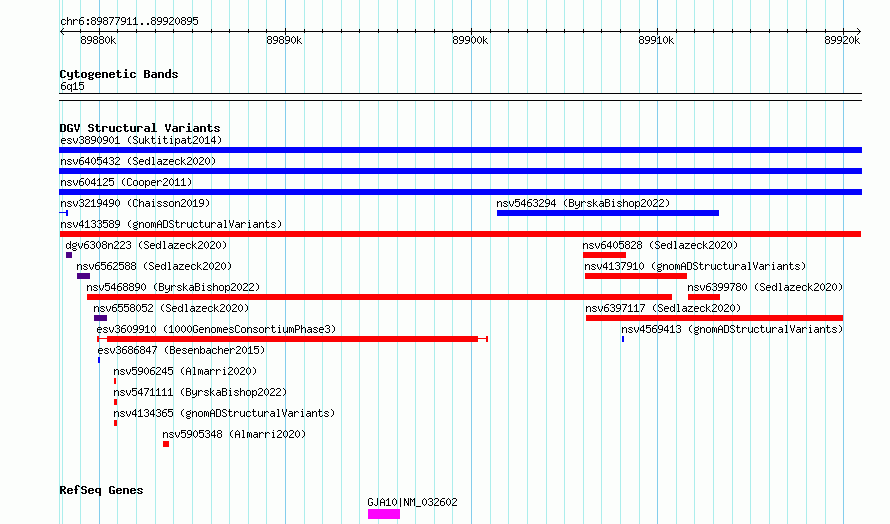Open nsv4137910 (gnomADStructuralVariants) label
890x524 pixels.
695,266
